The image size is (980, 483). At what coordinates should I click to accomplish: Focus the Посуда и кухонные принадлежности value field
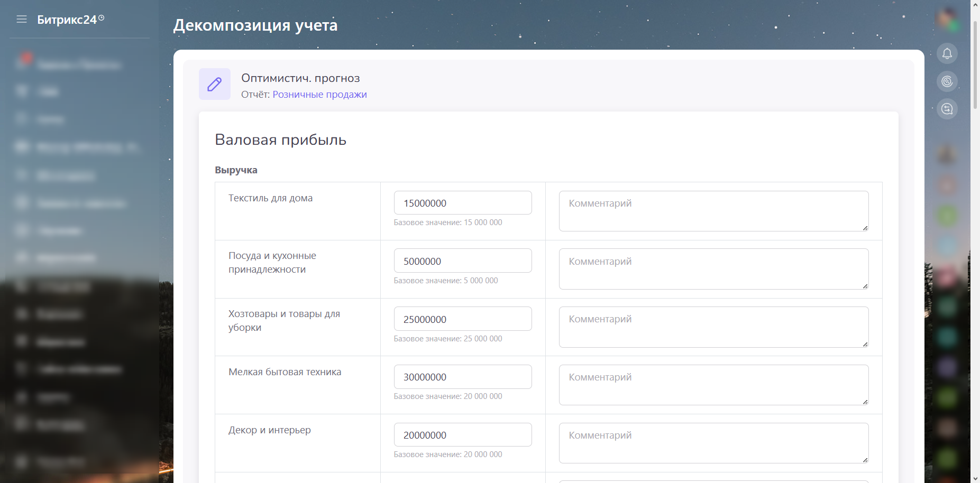462,261
